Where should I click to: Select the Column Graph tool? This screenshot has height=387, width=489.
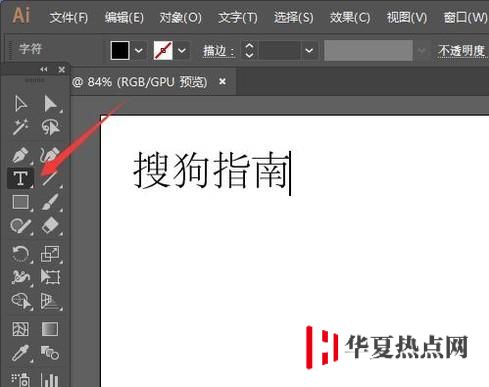pos(50,379)
